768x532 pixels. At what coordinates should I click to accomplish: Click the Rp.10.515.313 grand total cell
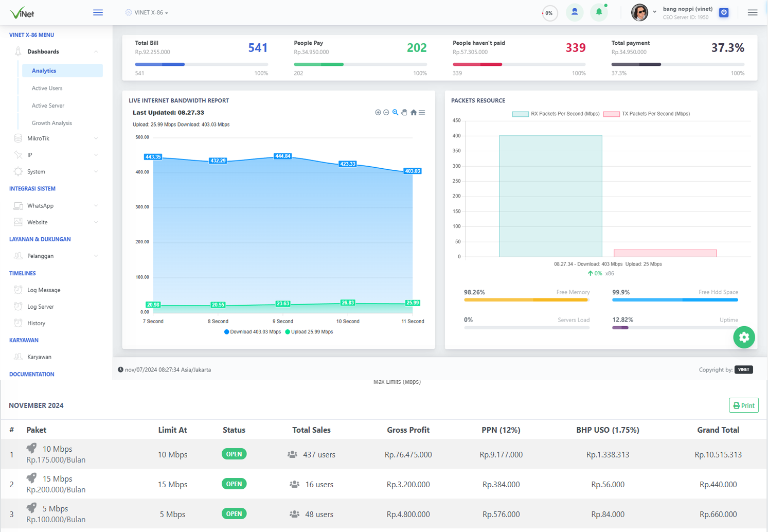pyautogui.click(x=718, y=454)
